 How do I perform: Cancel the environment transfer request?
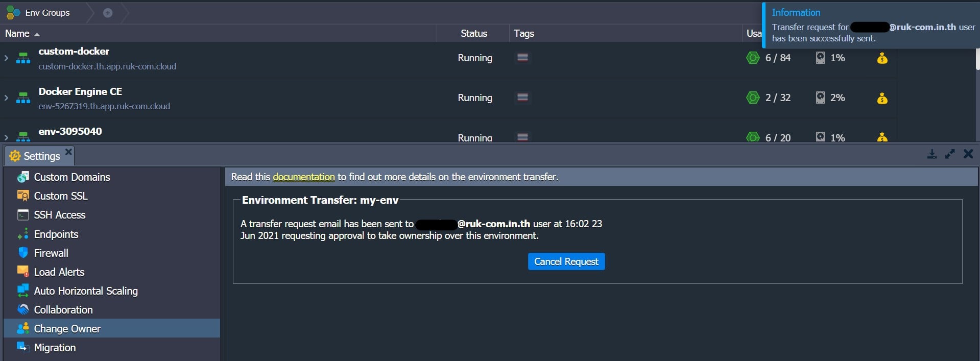tap(566, 261)
